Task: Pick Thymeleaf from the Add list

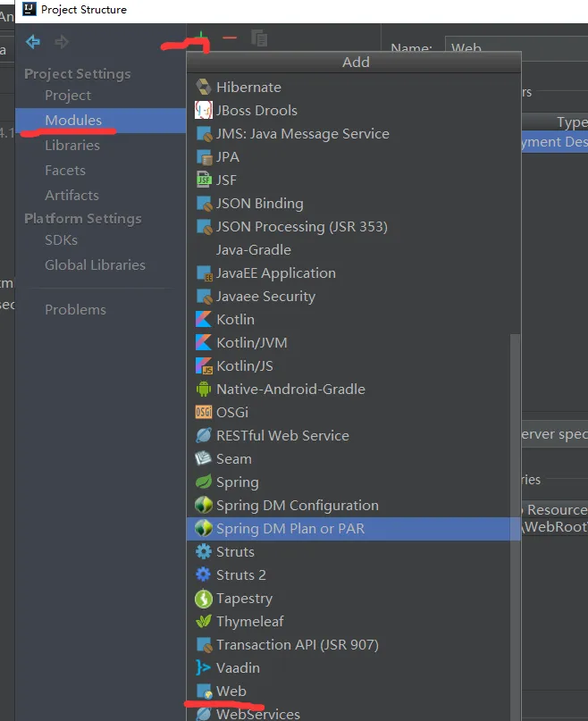Action: tap(249, 622)
